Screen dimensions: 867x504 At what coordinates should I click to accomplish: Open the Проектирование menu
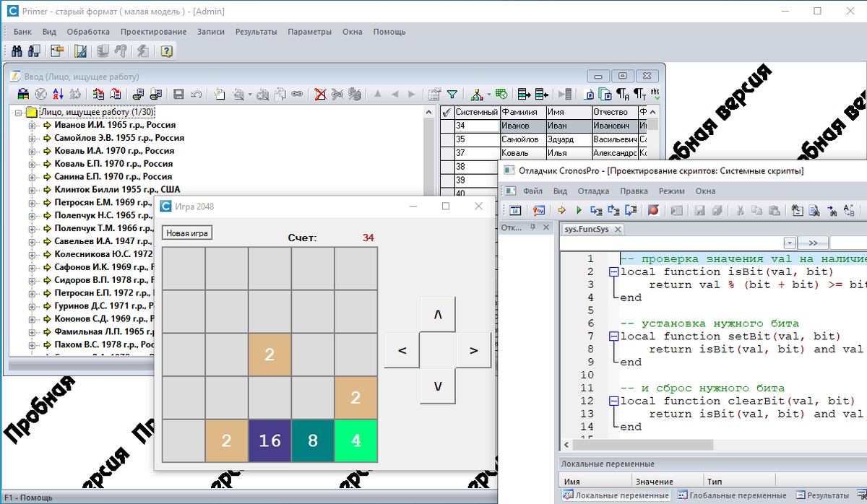click(x=153, y=32)
